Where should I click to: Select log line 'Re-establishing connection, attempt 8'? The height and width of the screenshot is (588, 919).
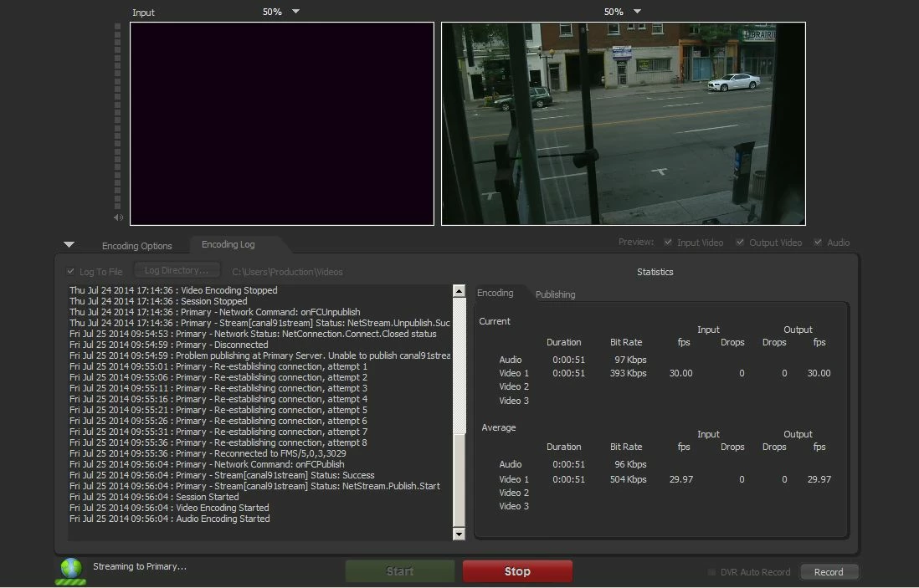218,442
